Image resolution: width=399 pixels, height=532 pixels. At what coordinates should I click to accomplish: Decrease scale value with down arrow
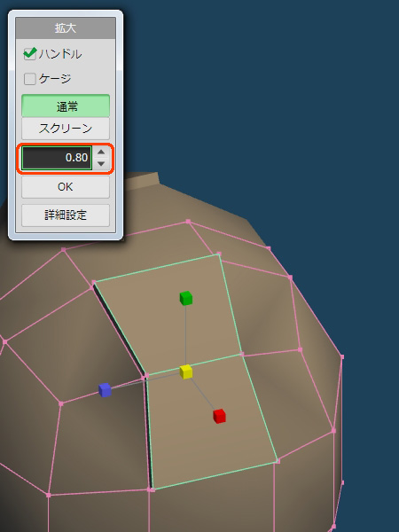(101, 164)
